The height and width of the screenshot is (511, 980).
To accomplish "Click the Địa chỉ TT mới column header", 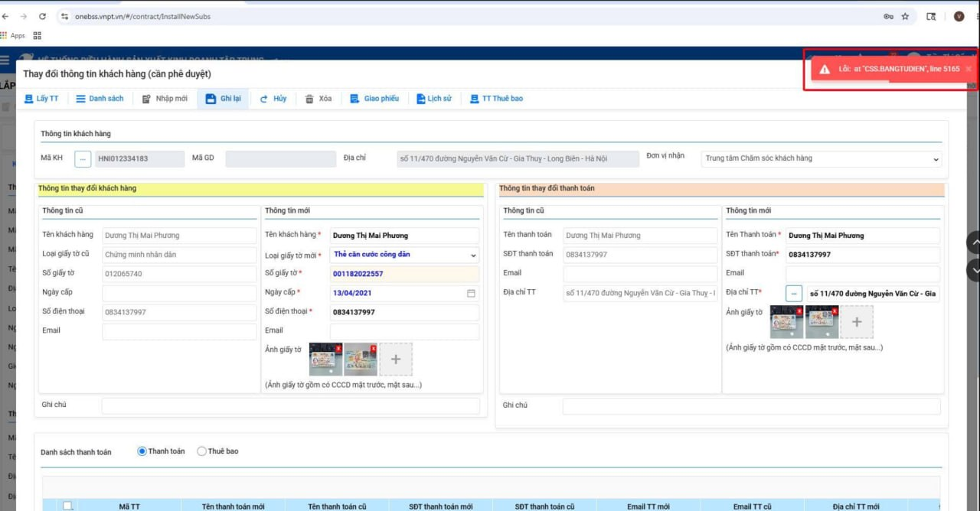I will 856,506.
